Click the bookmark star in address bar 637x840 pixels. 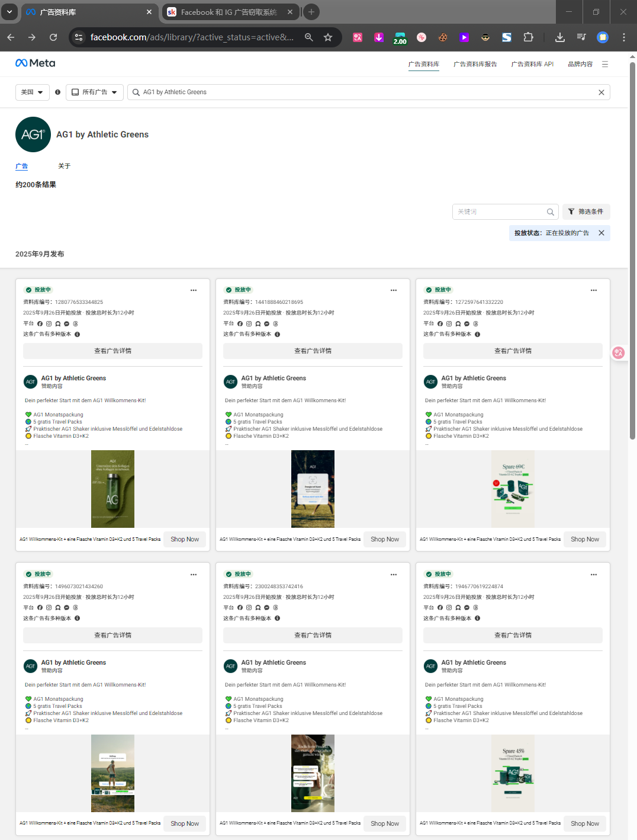click(x=328, y=37)
